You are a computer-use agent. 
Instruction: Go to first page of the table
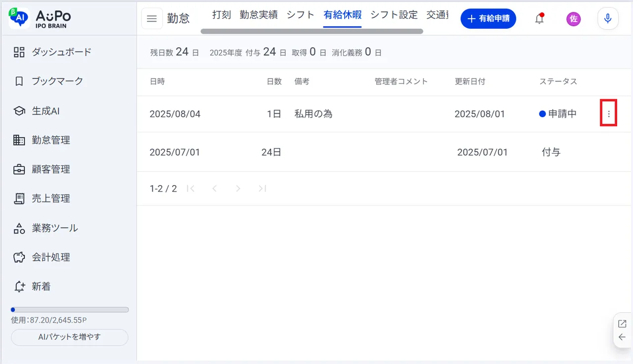tap(191, 188)
